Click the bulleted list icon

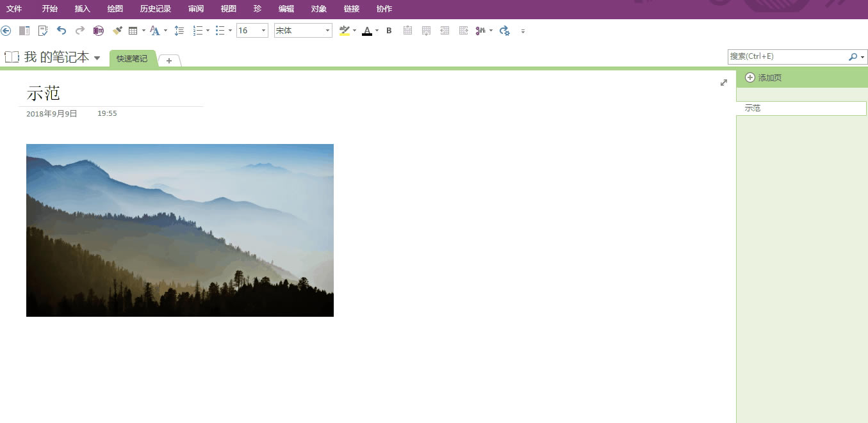220,30
